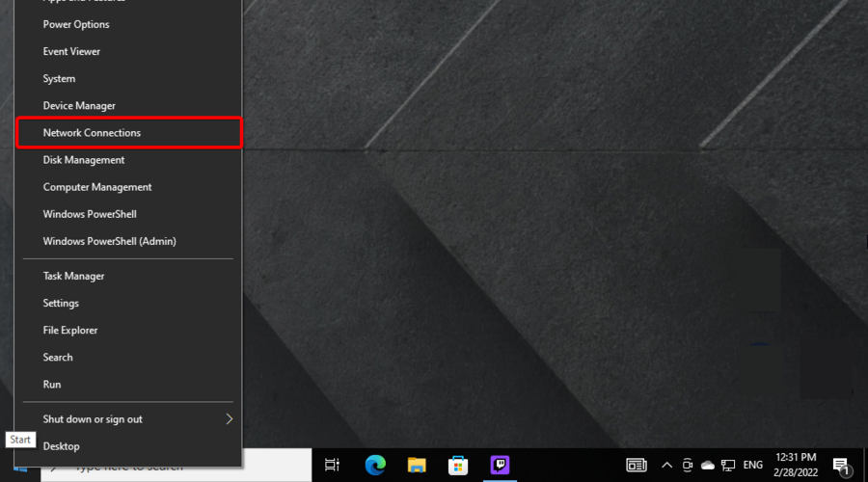Viewport: 868px width, 482px height.
Task: Click the Meet Now camera tray icon
Action: click(688, 465)
